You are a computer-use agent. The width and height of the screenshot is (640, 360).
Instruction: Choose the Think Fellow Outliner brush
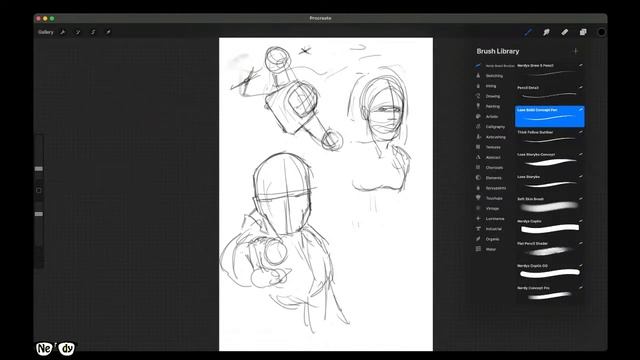click(x=549, y=138)
